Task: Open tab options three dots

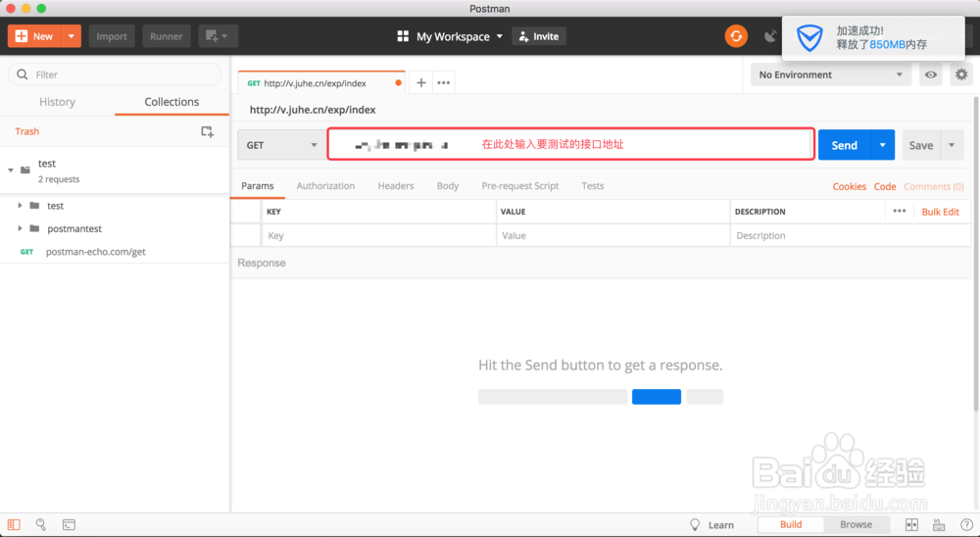Action: [x=444, y=82]
